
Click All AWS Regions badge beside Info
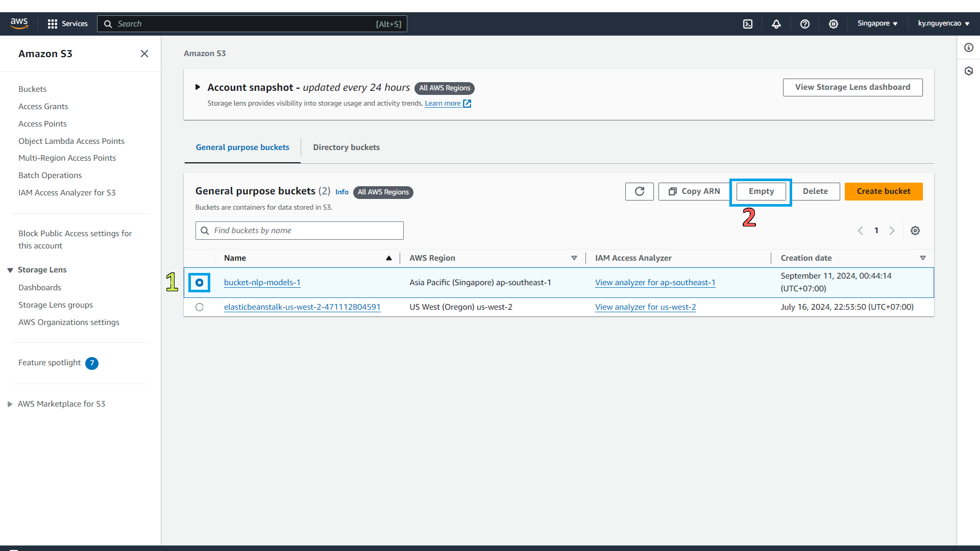383,192
